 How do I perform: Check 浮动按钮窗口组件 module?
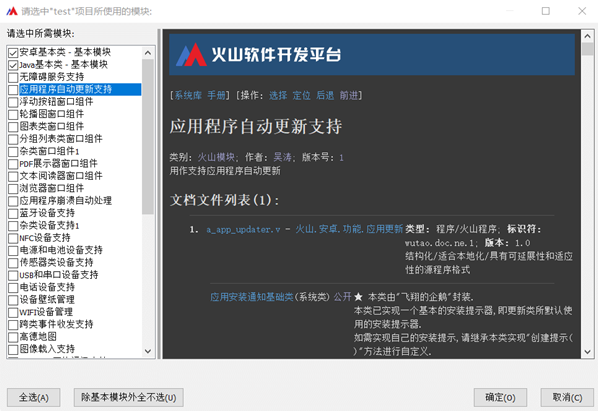tap(13, 102)
